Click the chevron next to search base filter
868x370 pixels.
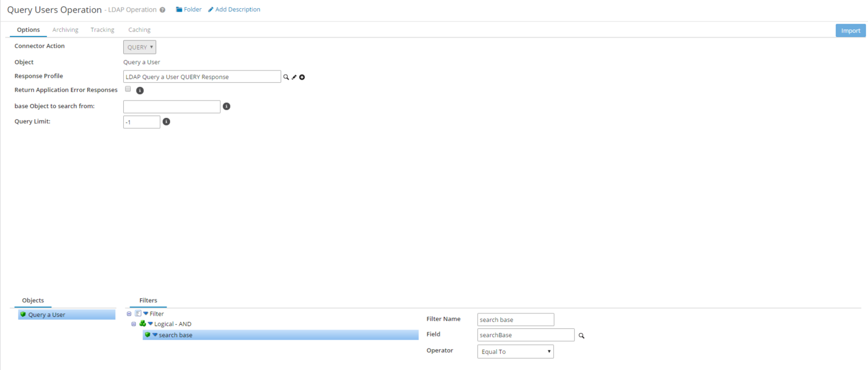(x=155, y=335)
